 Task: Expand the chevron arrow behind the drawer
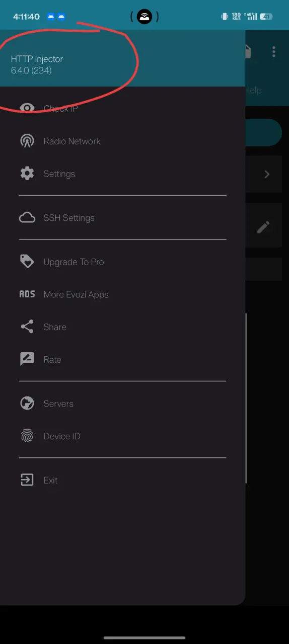(x=267, y=174)
